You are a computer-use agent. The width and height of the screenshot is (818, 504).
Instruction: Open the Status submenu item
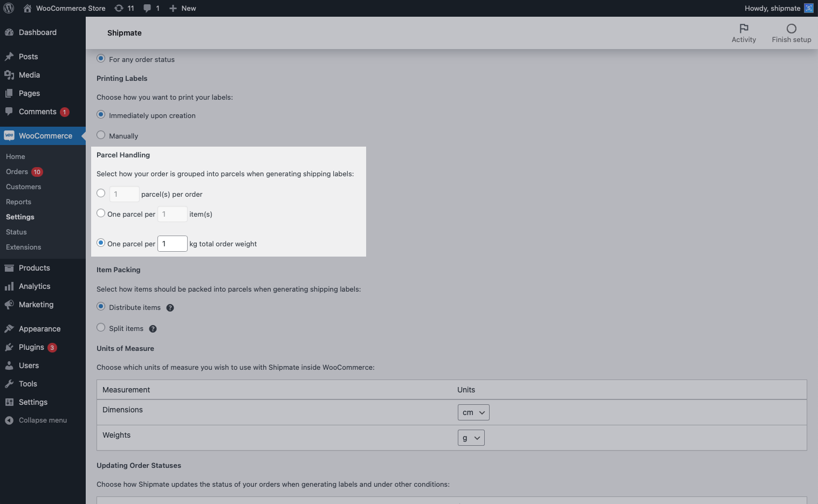point(16,232)
